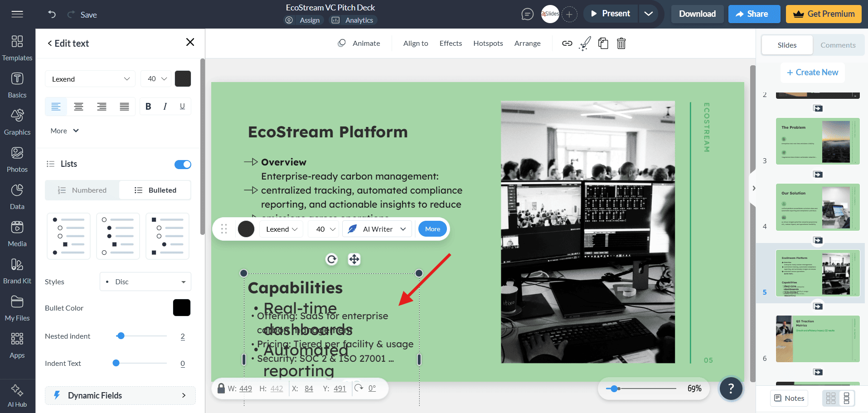This screenshot has width=868, height=413.
Task: Open the Present options dropdown arrow
Action: [x=649, y=14]
